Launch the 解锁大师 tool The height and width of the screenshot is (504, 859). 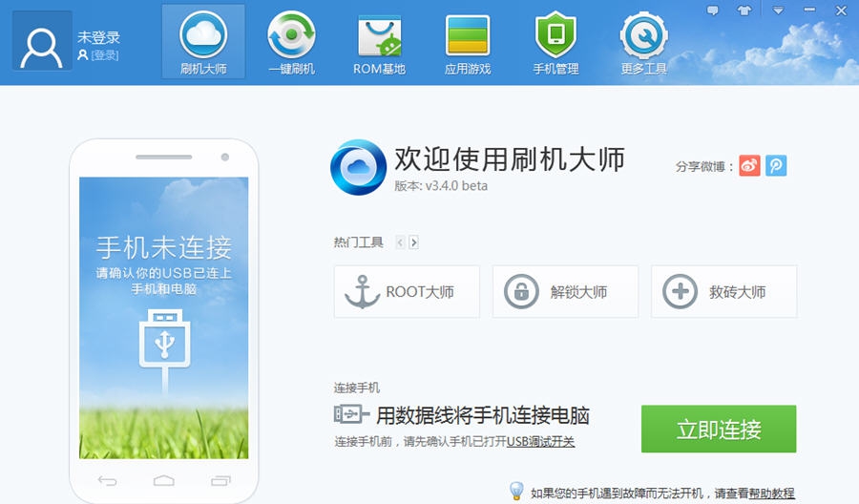coord(565,291)
